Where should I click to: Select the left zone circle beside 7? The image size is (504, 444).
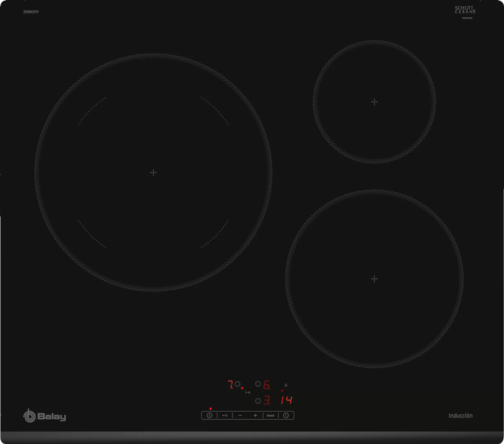coord(237,384)
